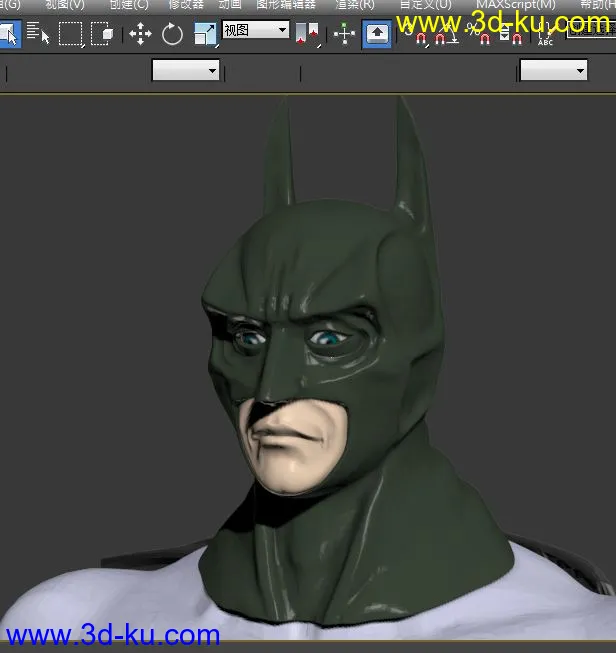
Task: Toggle the 3D Snaps magnet
Action: [419, 34]
